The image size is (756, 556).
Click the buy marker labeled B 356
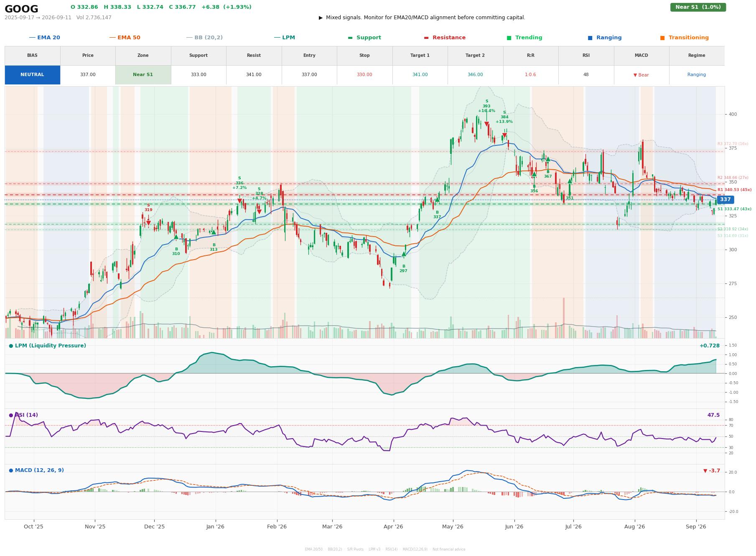click(x=534, y=174)
